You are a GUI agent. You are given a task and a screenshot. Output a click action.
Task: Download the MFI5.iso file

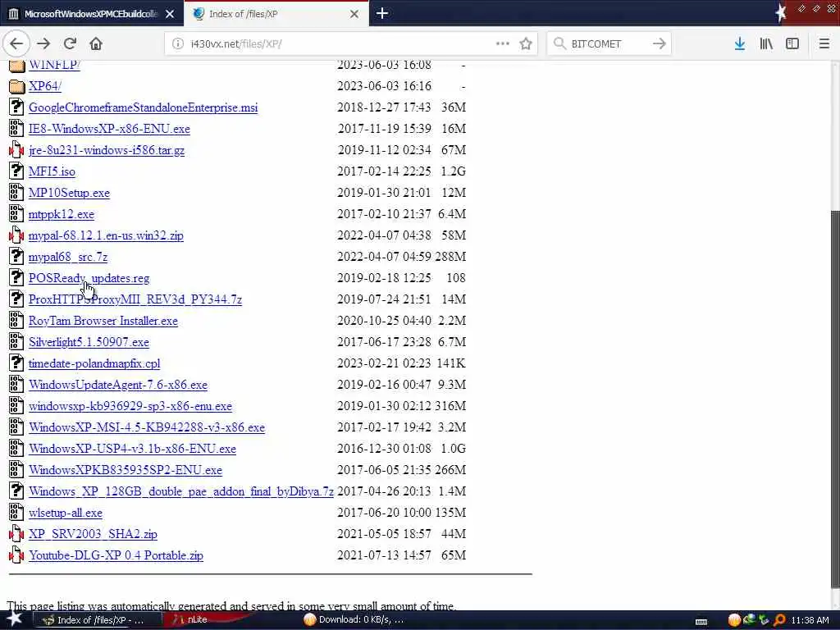[x=52, y=171]
